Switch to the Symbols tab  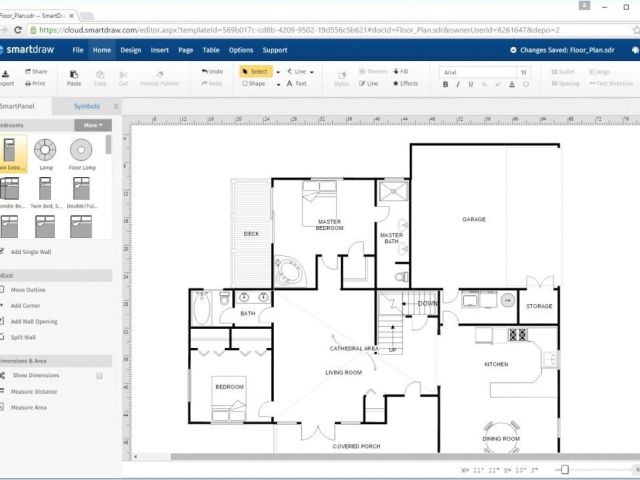pyautogui.click(x=87, y=105)
